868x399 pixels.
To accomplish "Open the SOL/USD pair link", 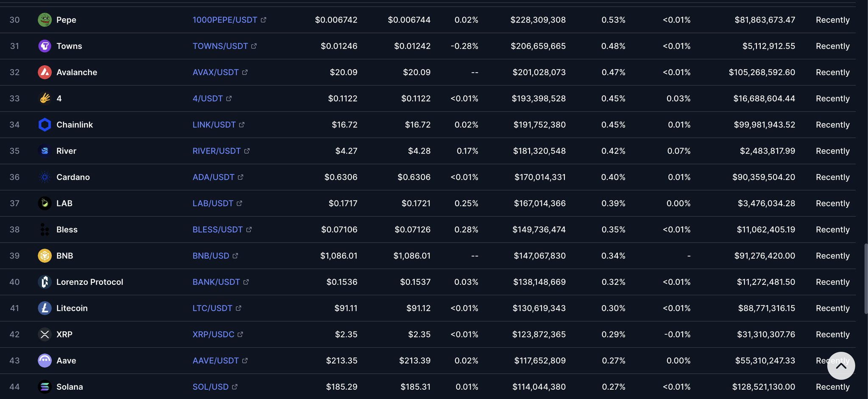I will point(210,387).
